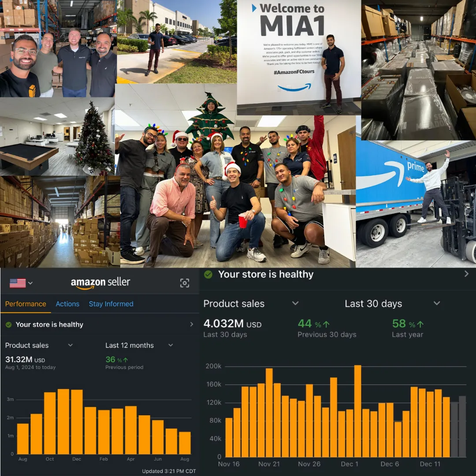Open Product sales dropdown in right panel
This screenshot has height=476, width=476.
click(x=251, y=304)
